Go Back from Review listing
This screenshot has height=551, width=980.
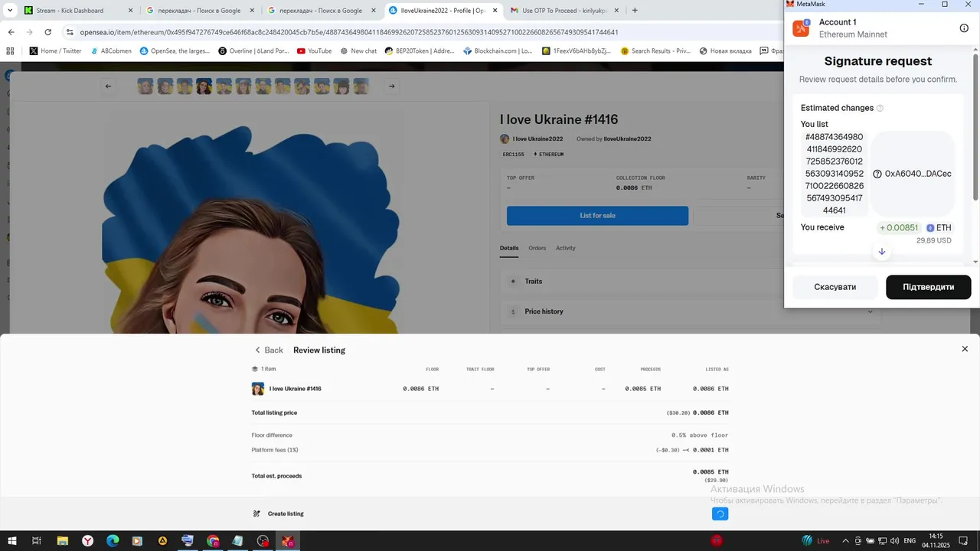(x=269, y=350)
